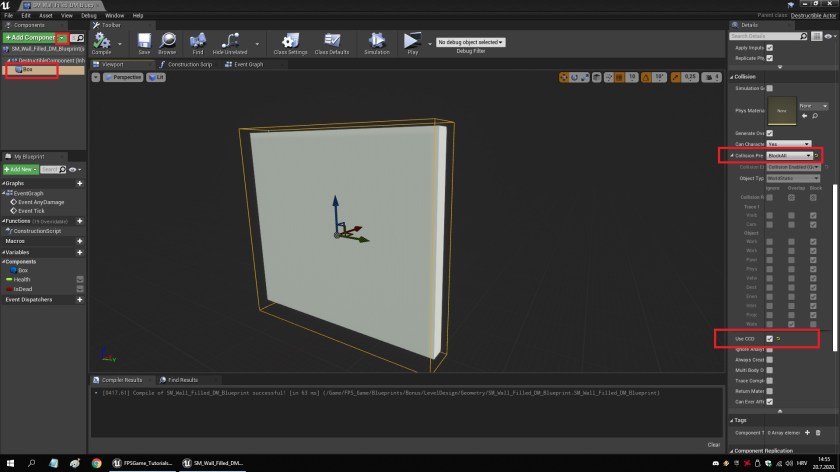Click Clear in the Compiler Results panel

click(713, 444)
